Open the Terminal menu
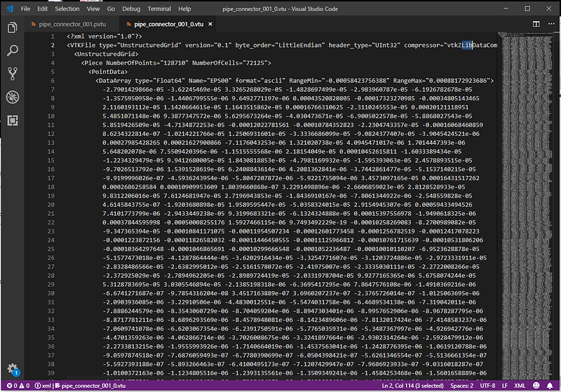 [x=159, y=8]
